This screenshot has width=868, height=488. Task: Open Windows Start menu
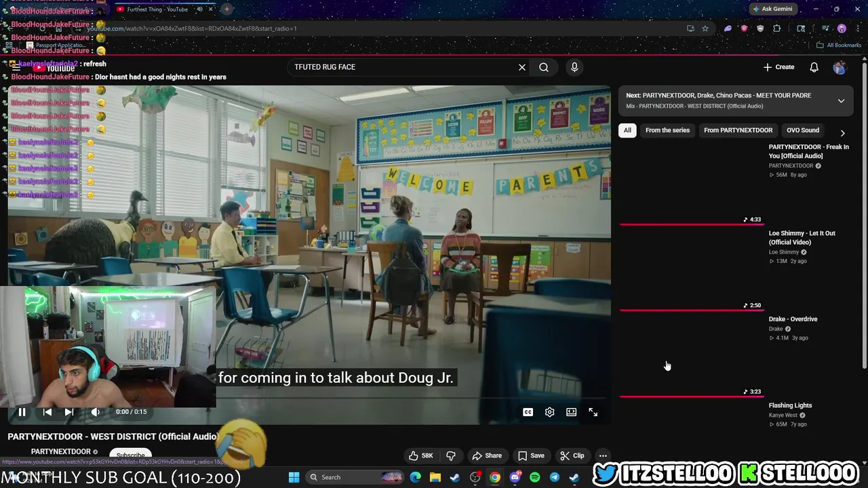(294, 477)
